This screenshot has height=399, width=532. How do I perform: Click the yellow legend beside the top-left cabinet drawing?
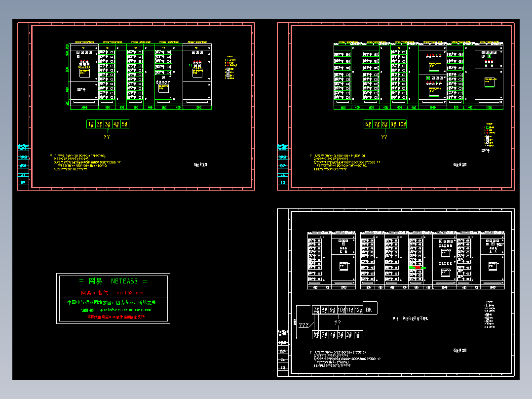pos(231,68)
